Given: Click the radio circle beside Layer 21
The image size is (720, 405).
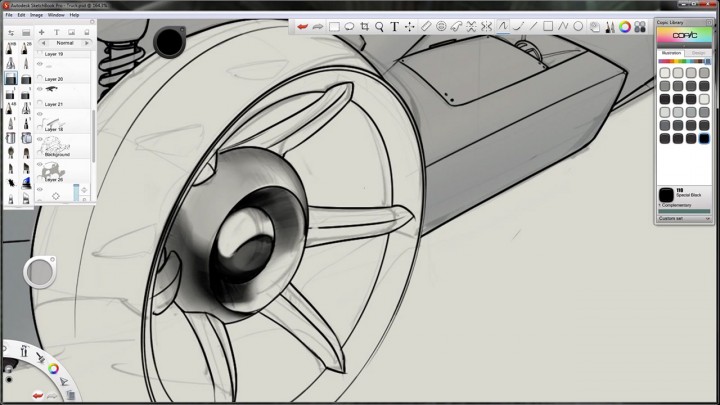Looking at the screenshot, I should click(40, 103).
